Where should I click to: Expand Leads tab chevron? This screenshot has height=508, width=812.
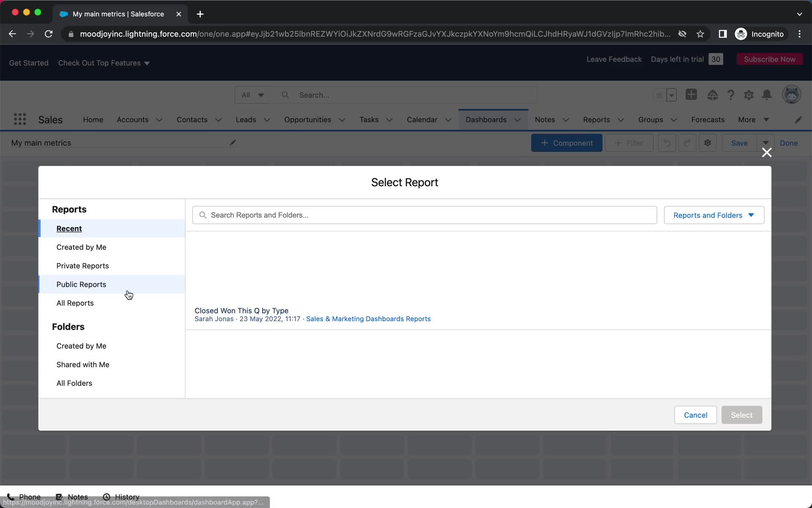point(267,120)
